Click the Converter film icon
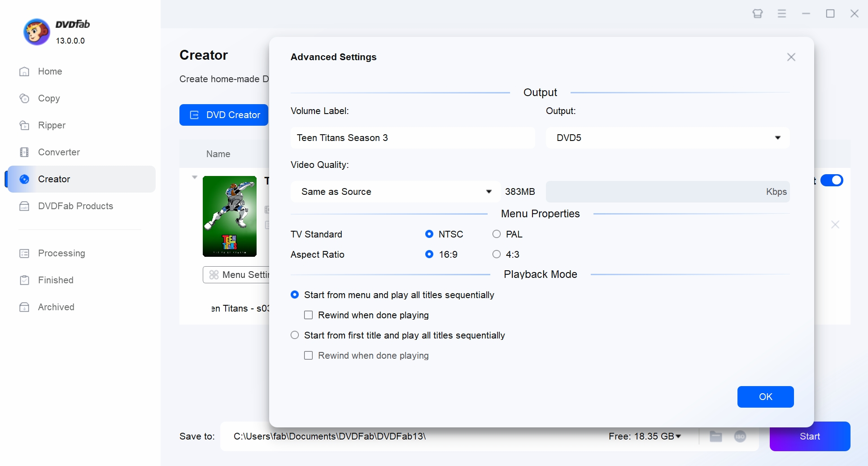The width and height of the screenshot is (868, 466). (24, 152)
